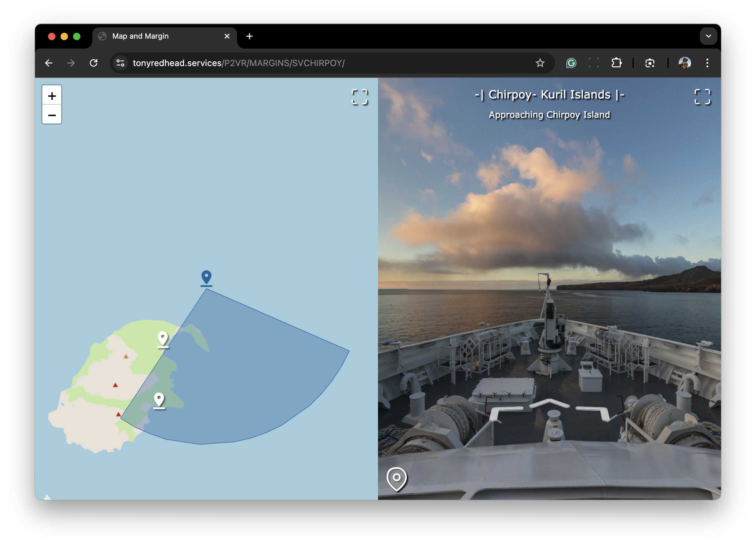The image size is (756, 546).
Task: Click the location pin icon in panorama
Action: [x=396, y=478]
